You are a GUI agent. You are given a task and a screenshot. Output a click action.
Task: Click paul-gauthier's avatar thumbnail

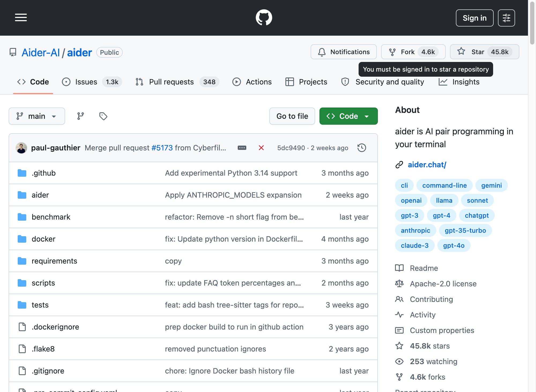(21, 148)
